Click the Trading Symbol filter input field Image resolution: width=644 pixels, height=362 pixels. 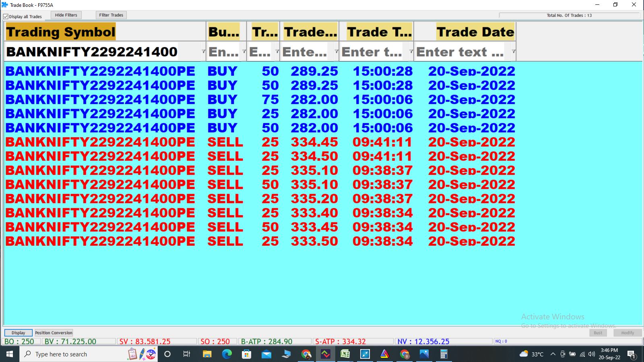point(103,51)
